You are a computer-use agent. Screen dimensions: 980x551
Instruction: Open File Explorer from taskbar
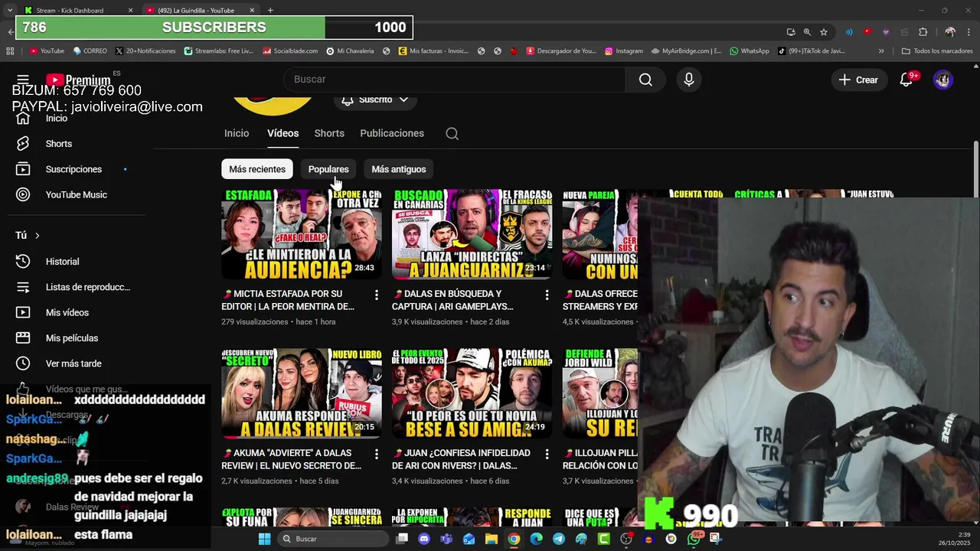(x=492, y=539)
